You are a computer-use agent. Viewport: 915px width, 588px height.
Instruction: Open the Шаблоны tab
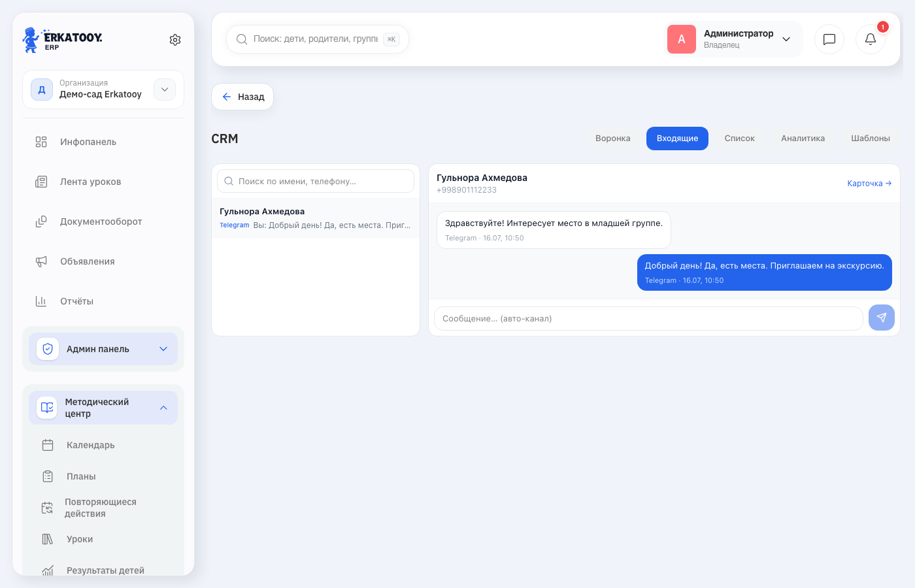pos(871,139)
